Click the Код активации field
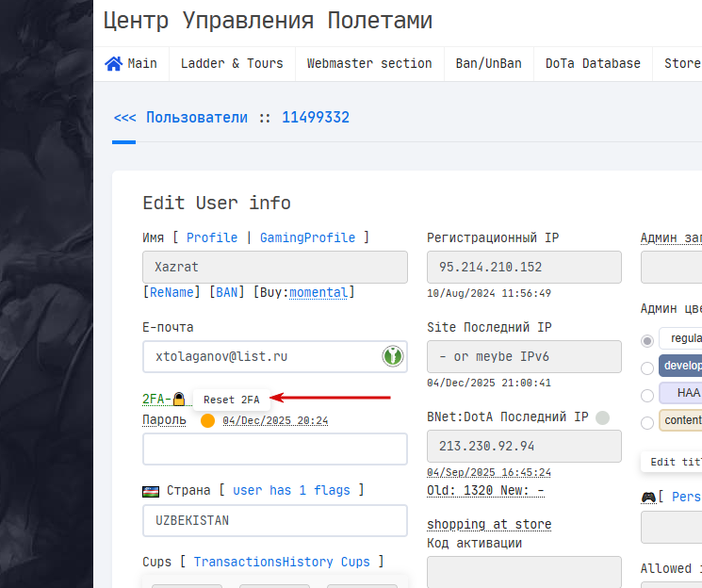The width and height of the screenshot is (702, 588). pos(524,572)
